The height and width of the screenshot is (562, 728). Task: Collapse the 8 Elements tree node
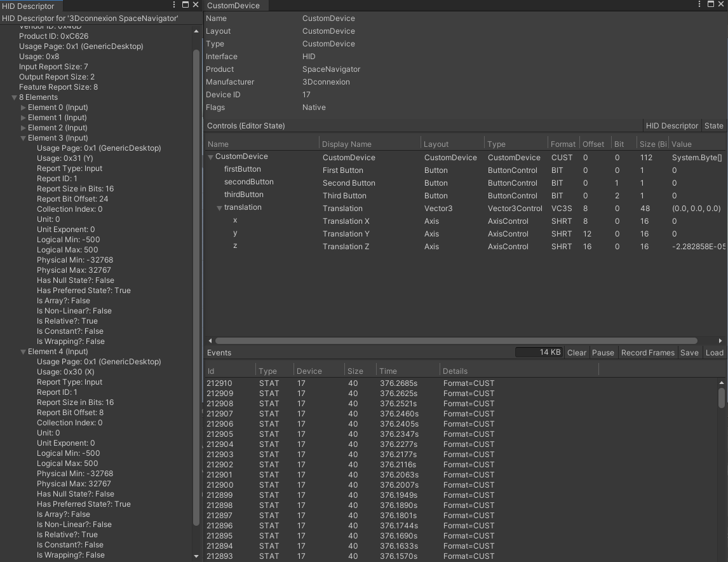tap(14, 97)
